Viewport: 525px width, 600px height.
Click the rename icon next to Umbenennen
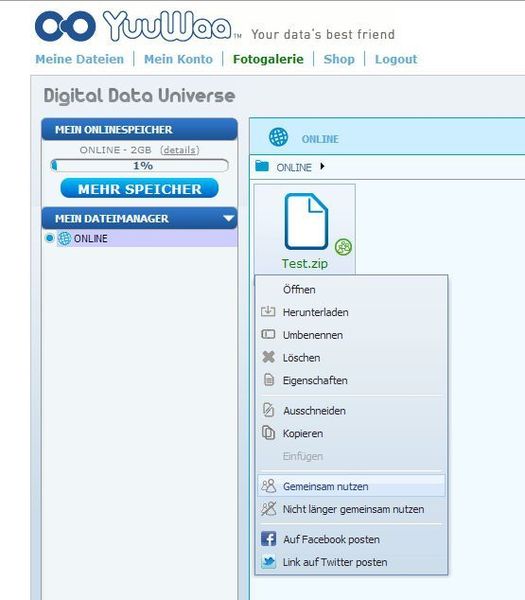(x=268, y=334)
